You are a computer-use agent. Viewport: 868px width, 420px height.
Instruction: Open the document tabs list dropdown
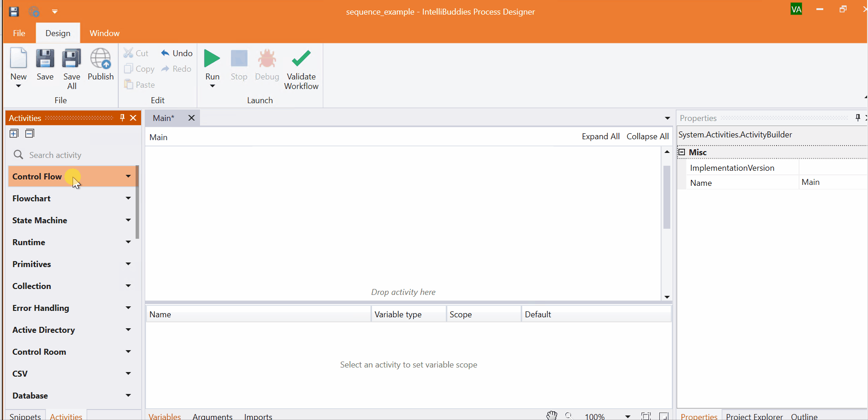667,118
